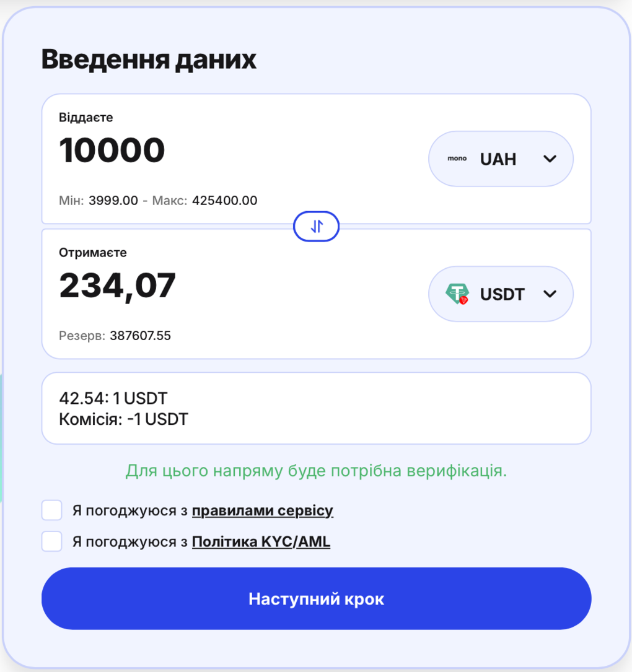Image resolution: width=632 pixels, height=672 pixels.
Task: Click the reserve amount 387607.55
Action: tap(140, 336)
